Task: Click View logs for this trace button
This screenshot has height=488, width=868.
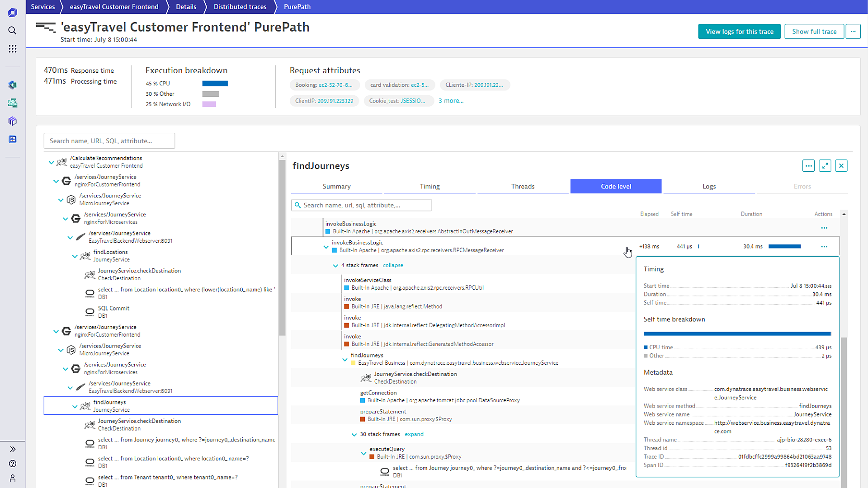Action: [739, 32]
